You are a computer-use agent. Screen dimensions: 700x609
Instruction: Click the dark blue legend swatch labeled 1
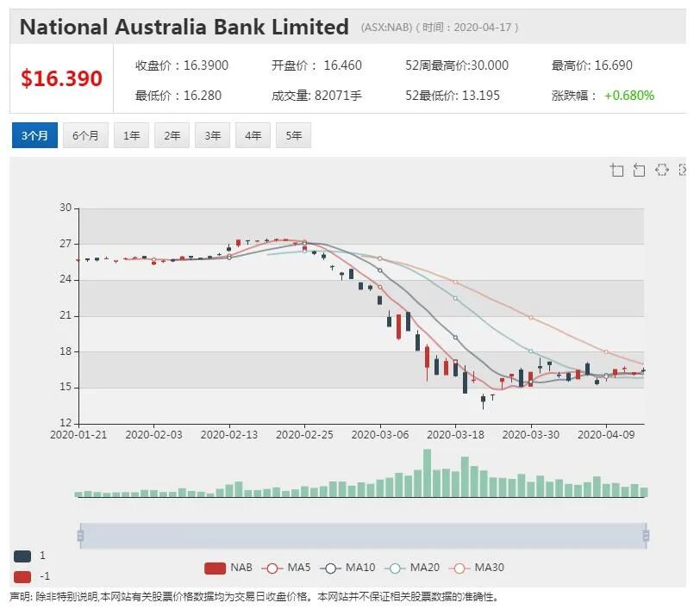coord(22,556)
